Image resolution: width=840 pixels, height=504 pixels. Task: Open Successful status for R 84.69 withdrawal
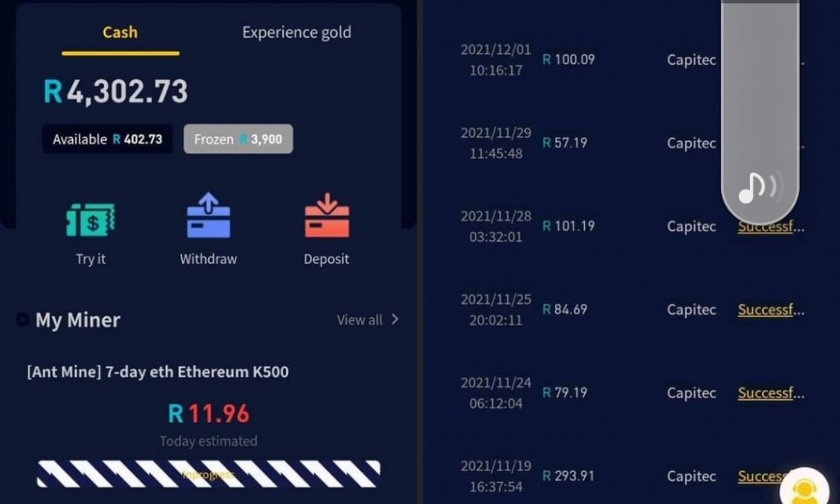click(x=770, y=310)
